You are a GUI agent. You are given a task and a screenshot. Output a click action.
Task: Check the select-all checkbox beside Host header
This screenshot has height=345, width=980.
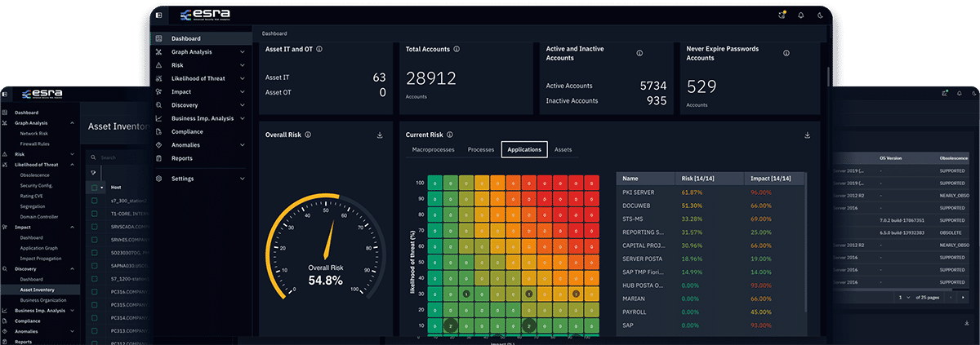(x=94, y=187)
